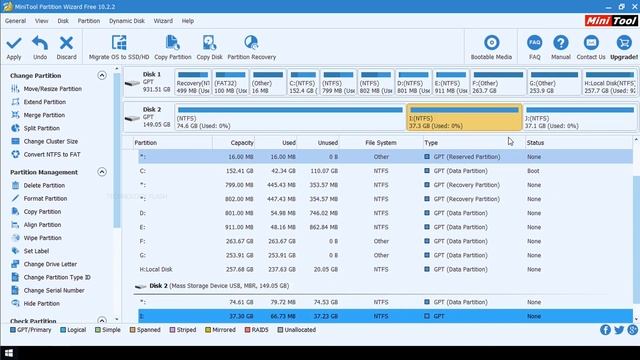Viewport: 640px width, 360px height.
Task: Start Partition Recovery wizard
Action: pyautogui.click(x=251, y=47)
